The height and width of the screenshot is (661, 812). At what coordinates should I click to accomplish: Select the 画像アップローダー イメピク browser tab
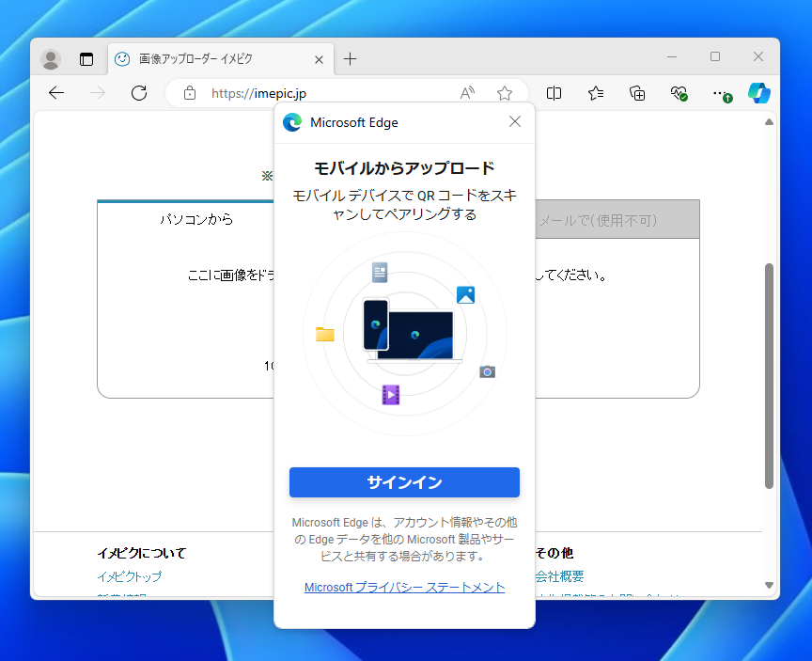tap(216, 58)
